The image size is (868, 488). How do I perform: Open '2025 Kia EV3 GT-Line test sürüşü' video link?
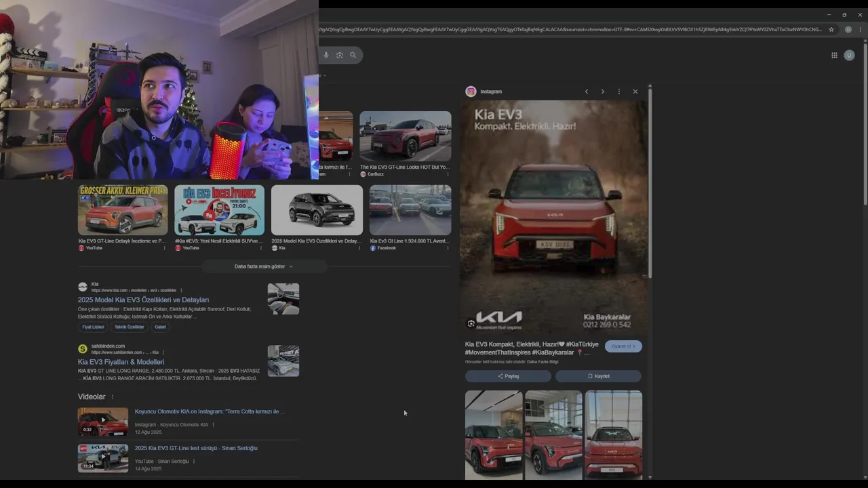click(x=196, y=448)
